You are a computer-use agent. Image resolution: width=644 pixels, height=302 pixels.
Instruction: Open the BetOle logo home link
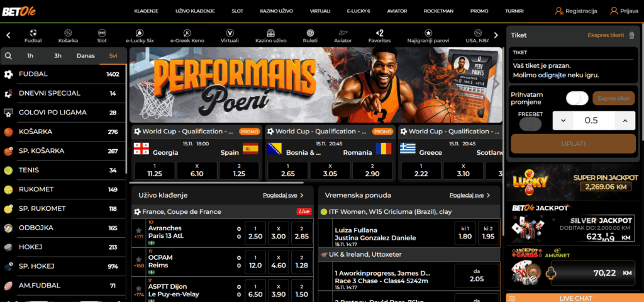[x=19, y=11]
